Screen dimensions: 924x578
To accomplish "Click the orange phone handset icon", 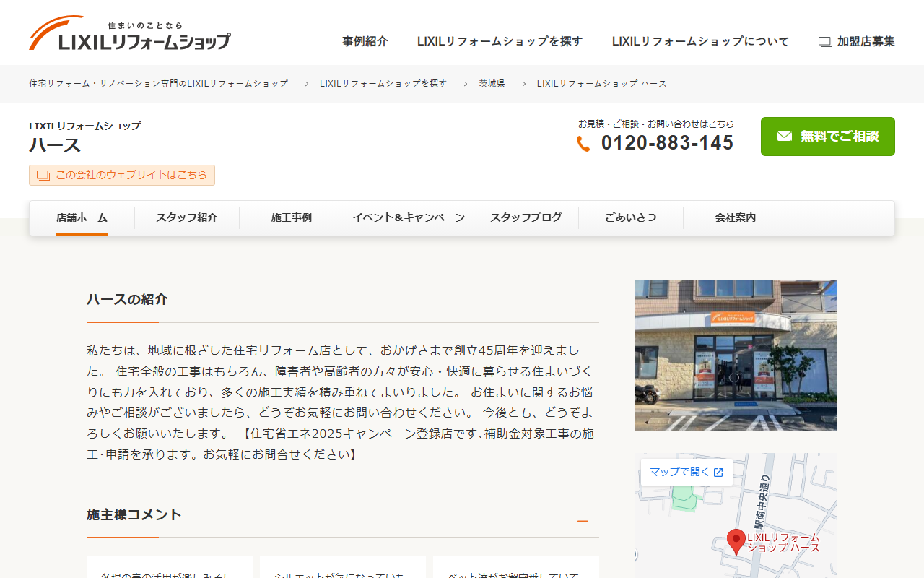I will coord(583,143).
